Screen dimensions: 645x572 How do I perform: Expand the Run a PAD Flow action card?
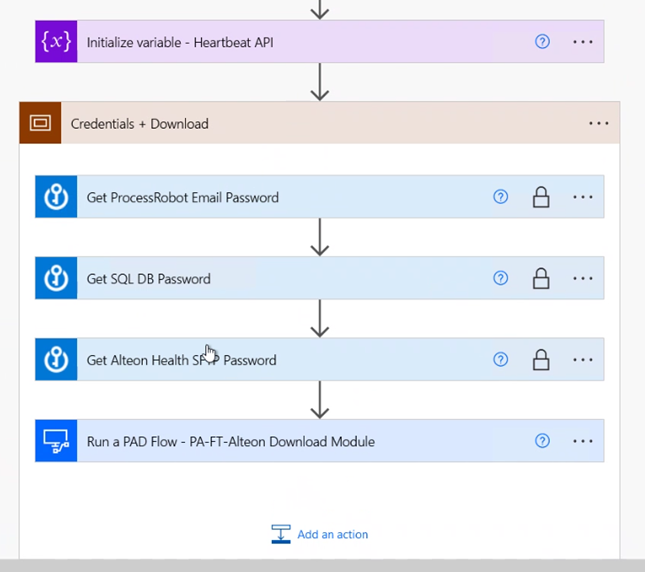click(x=300, y=441)
